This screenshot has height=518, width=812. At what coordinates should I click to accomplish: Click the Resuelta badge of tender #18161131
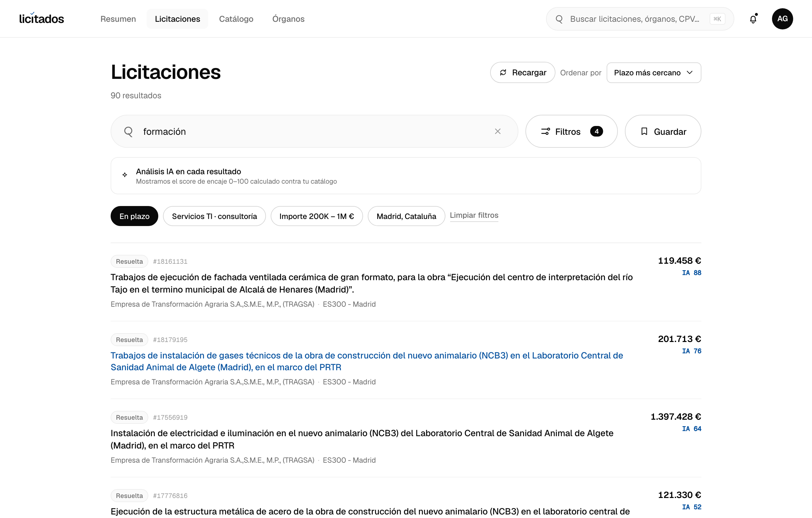point(129,261)
